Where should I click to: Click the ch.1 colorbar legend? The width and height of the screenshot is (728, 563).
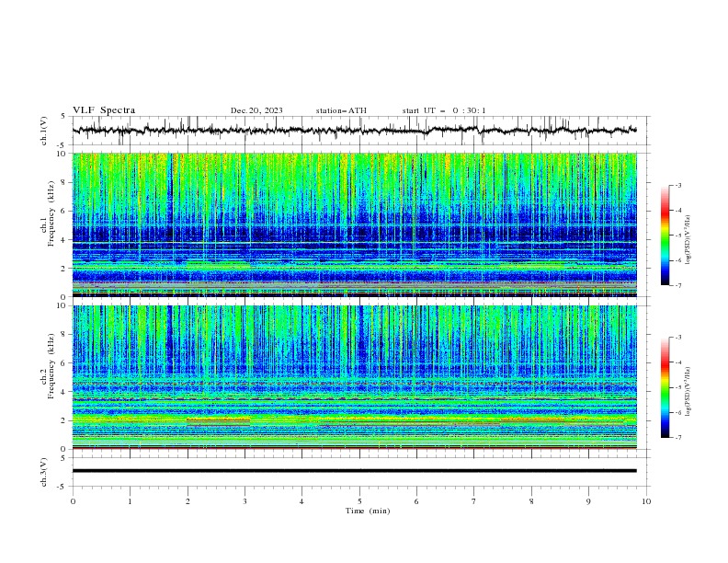[665, 236]
